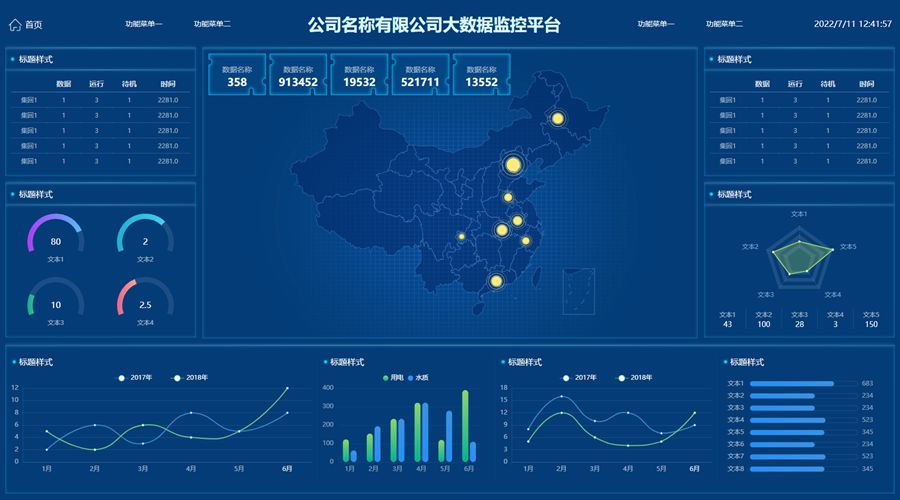Toggle the 用电 legend in the bar chart
Screen dimensions: 900x500
click(x=392, y=377)
